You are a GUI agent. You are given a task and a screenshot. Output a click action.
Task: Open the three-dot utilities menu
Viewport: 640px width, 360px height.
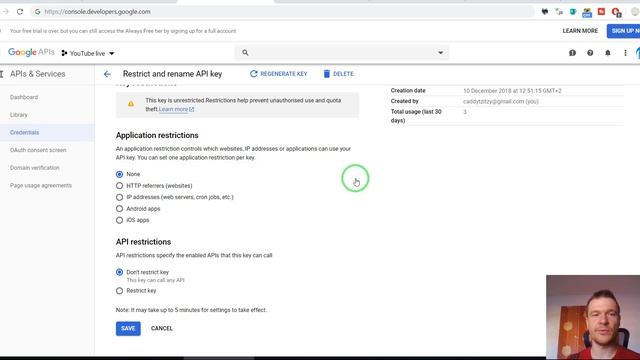click(x=625, y=53)
